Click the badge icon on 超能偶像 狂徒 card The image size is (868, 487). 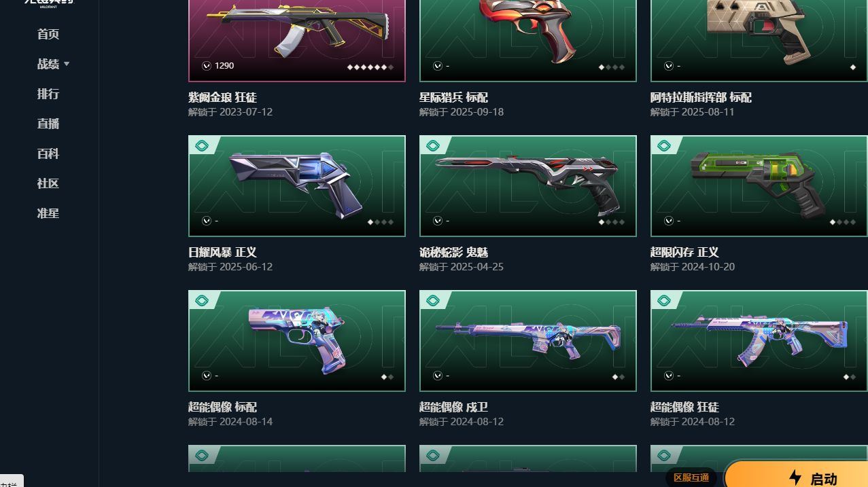tap(663, 300)
